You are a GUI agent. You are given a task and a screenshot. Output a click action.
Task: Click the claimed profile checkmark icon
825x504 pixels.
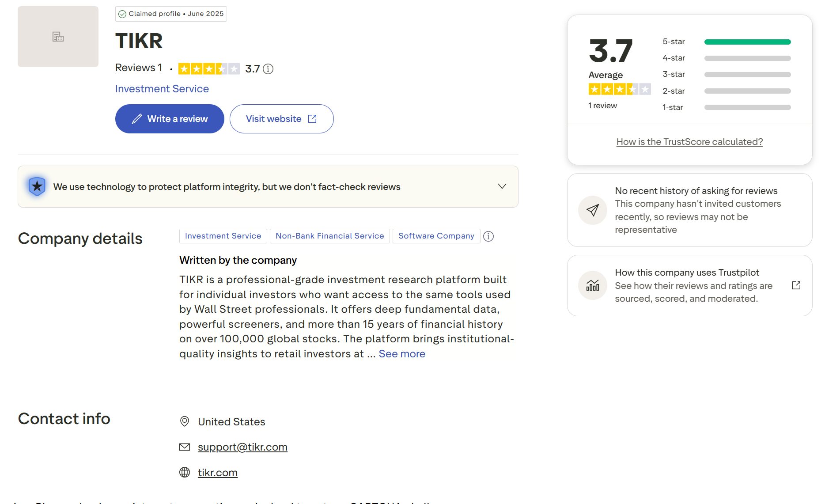click(122, 14)
